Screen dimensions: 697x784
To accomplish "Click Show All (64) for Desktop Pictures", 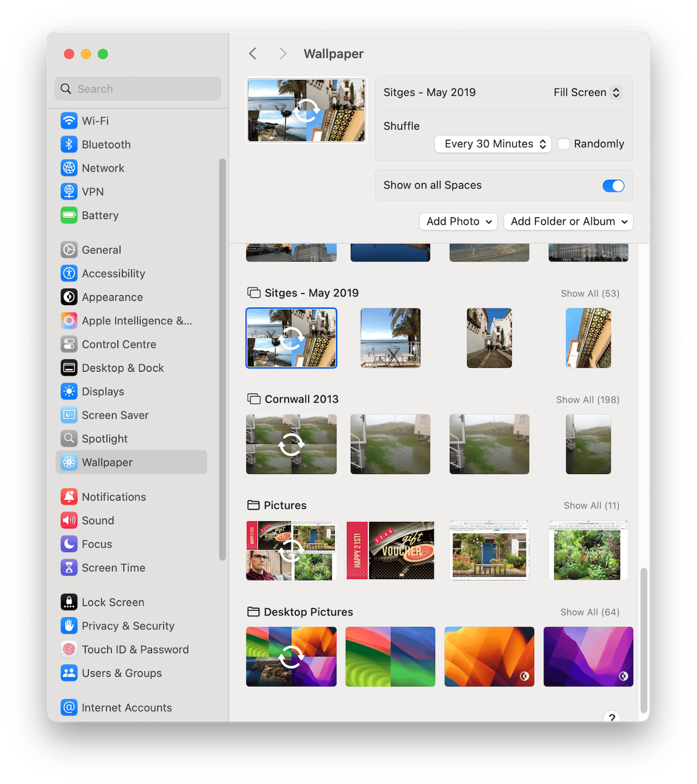I will [x=590, y=612].
